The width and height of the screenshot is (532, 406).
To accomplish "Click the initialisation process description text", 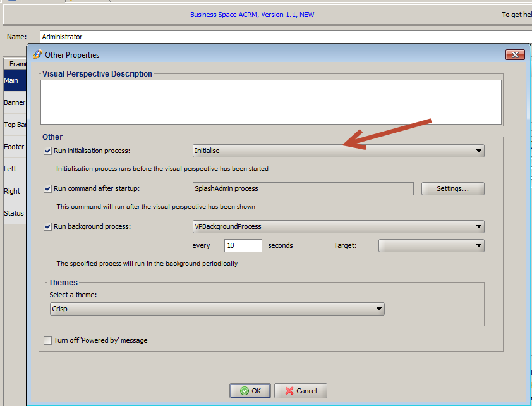I will pyautogui.click(x=162, y=169).
